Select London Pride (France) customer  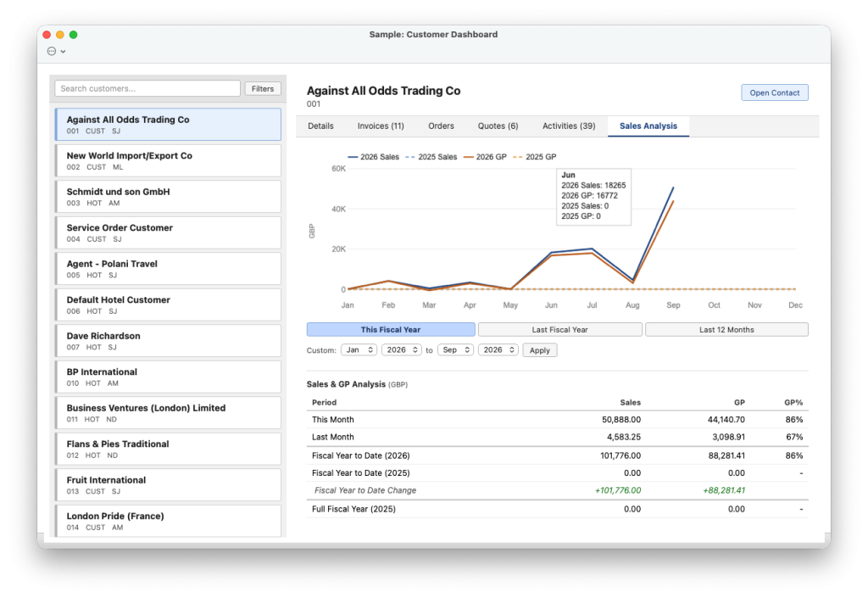[169, 521]
